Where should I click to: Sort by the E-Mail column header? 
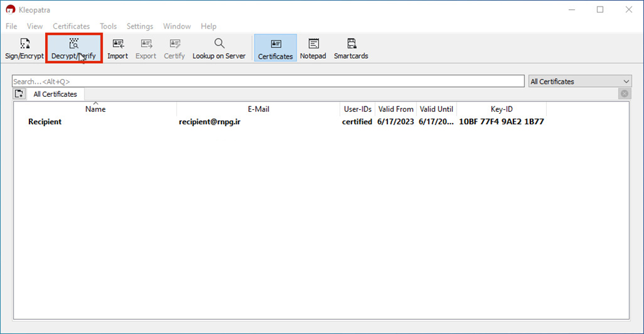point(259,109)
